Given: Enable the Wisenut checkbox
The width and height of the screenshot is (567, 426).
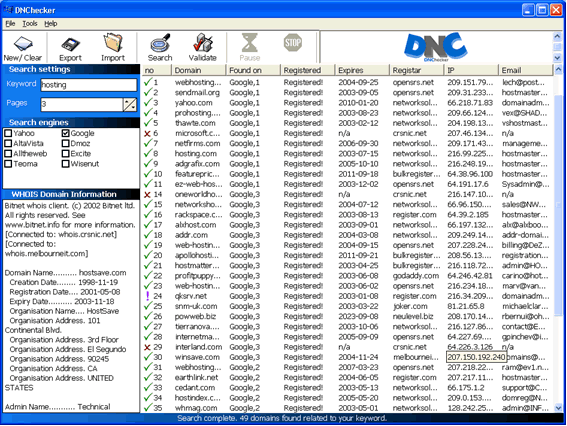Looking at the screenshot, I should pos(65,163).
